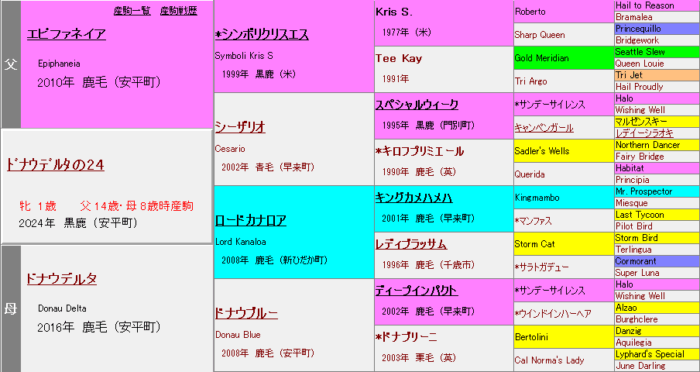Screen dimensions: 700x372
Task: Open スペシャルウィーク link
Action: (x=417, y=105)
